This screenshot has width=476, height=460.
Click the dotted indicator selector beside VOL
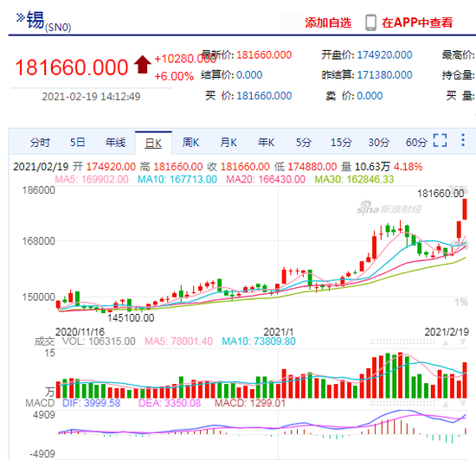[402, 342]
